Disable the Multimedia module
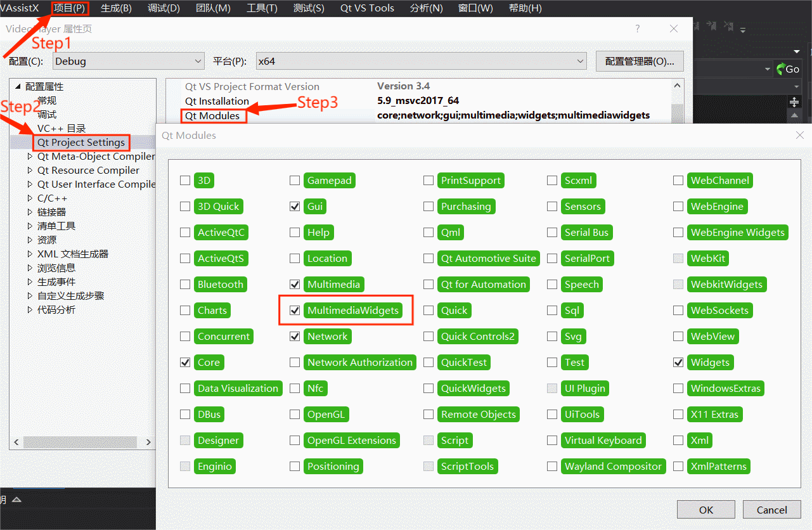Image resolution: width=812 pixels, height=530 pixels. pos(295,284)
